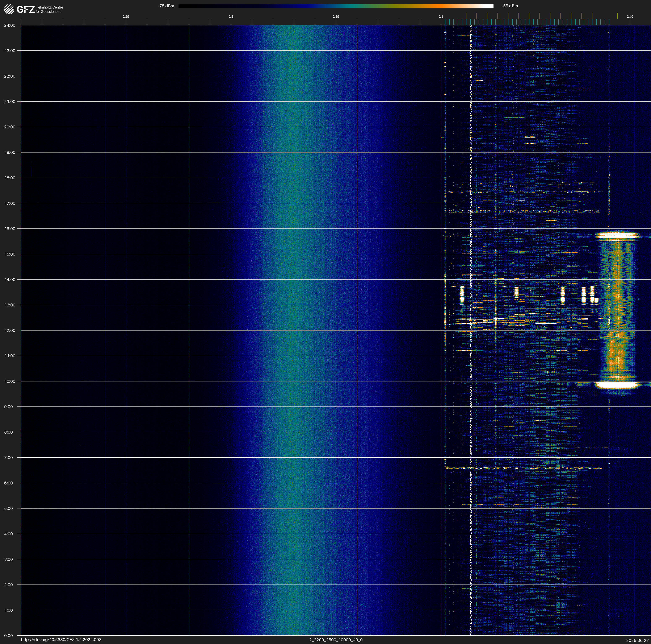651x644 pixels.
Task: Click the -75 dBm scale label
Action: pos(166,6)
